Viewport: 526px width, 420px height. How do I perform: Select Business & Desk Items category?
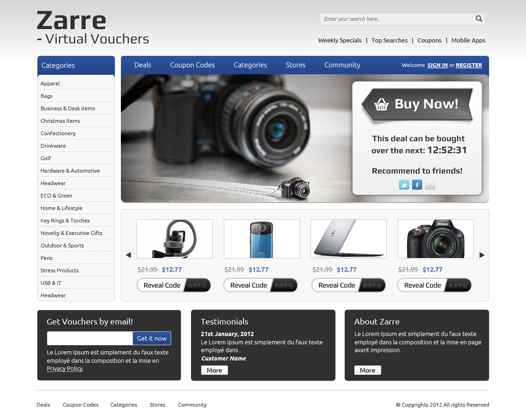pyautogui.click(x=76, y=108)
